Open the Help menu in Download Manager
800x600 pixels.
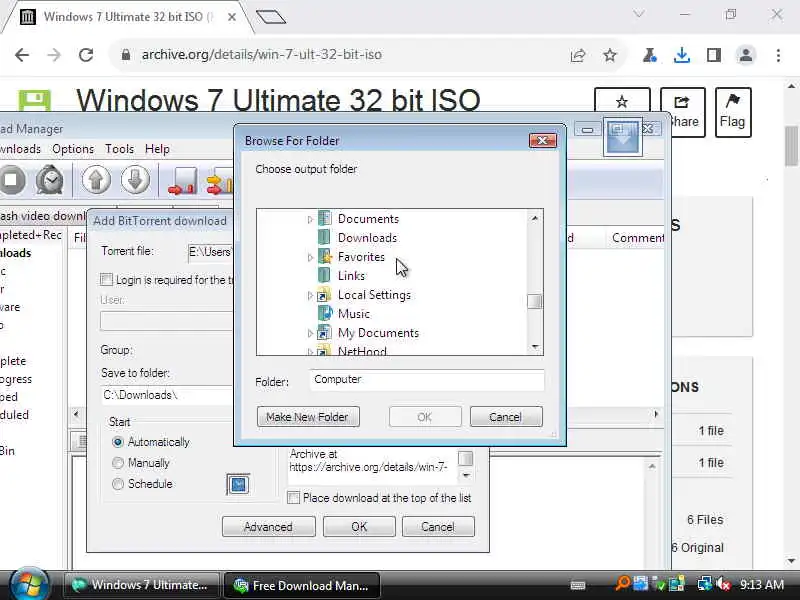click(x=157, y=149)
